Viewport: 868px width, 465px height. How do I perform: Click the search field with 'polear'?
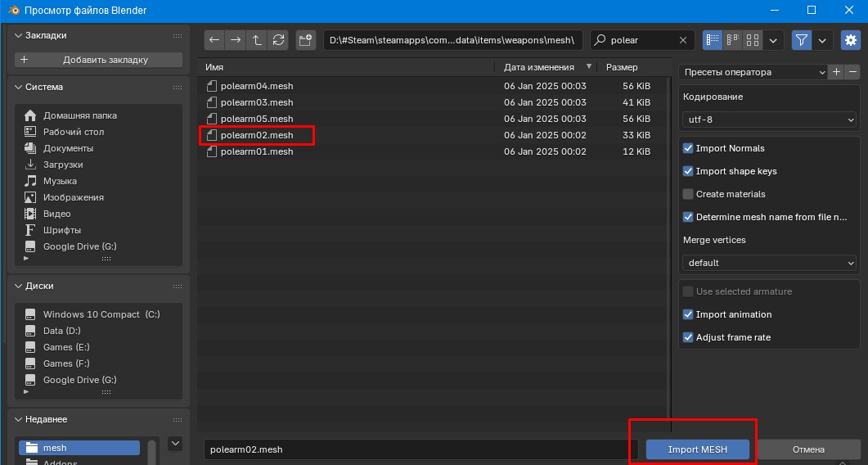(x=641, y=40)
